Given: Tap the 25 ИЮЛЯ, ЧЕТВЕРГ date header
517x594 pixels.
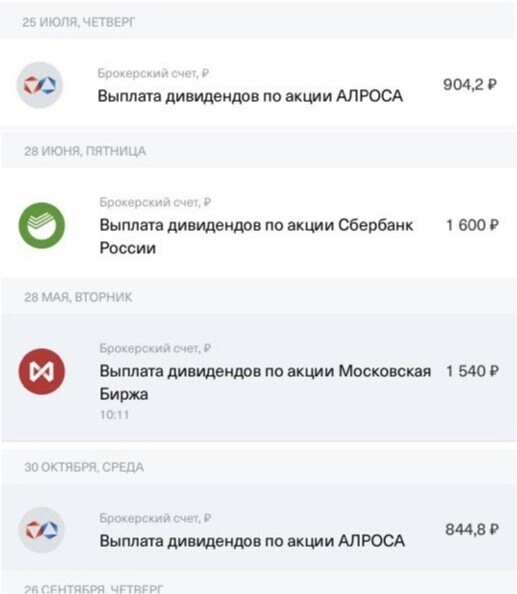Looking at the screenshot, I should point(78,22).
